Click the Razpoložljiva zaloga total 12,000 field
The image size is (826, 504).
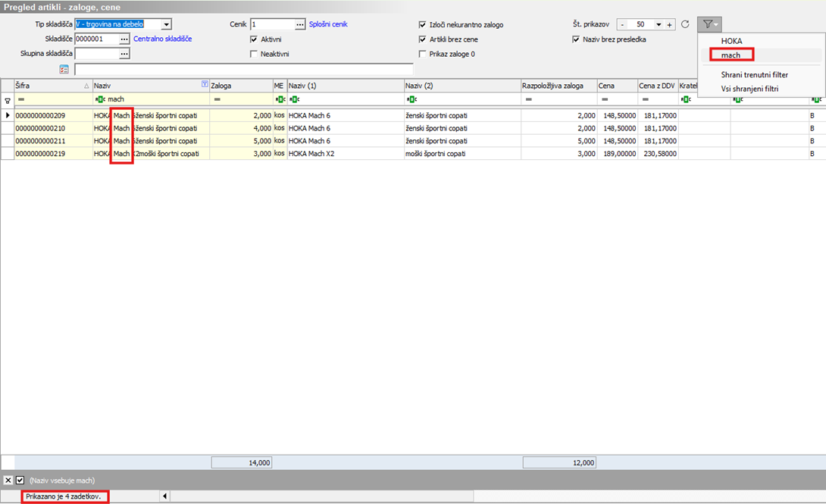coord(559,462)
